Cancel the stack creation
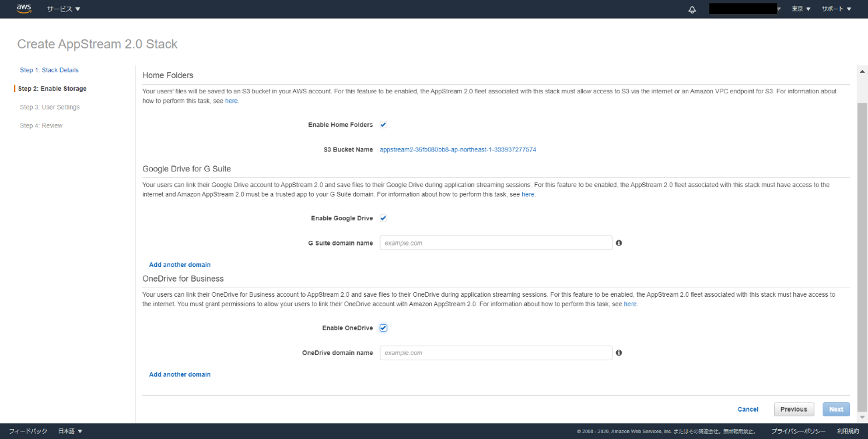 click(x=748, y=410)
